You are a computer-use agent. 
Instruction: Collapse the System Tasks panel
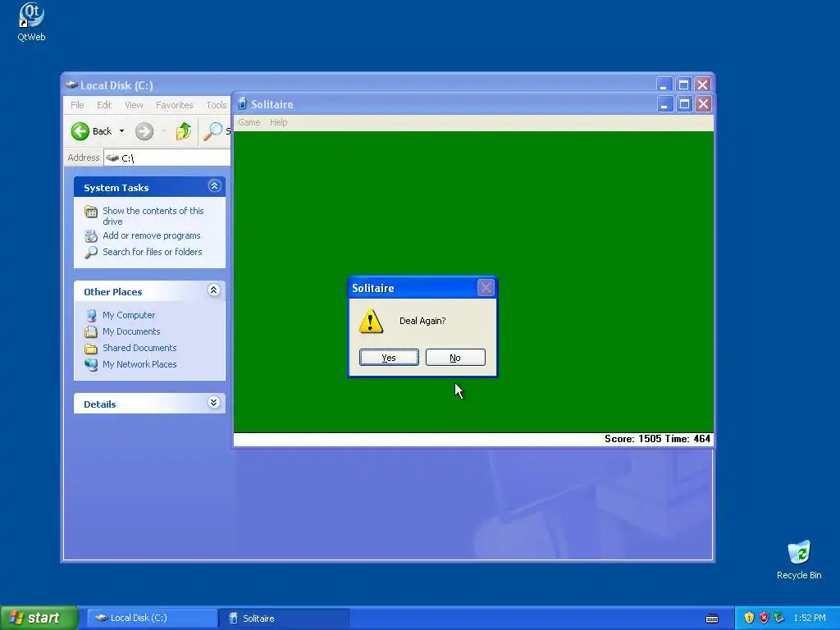(x=214, y=186)
